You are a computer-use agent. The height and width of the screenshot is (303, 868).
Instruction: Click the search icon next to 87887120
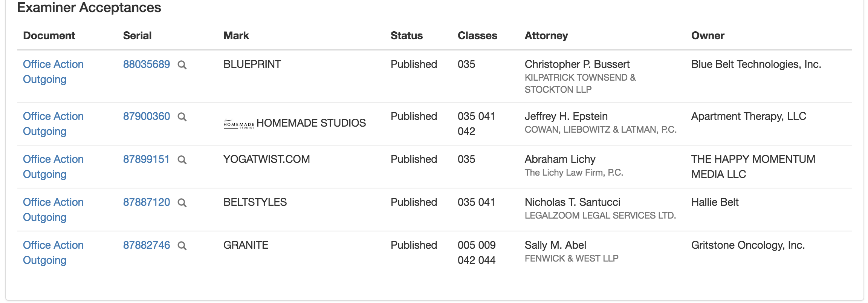182,203
